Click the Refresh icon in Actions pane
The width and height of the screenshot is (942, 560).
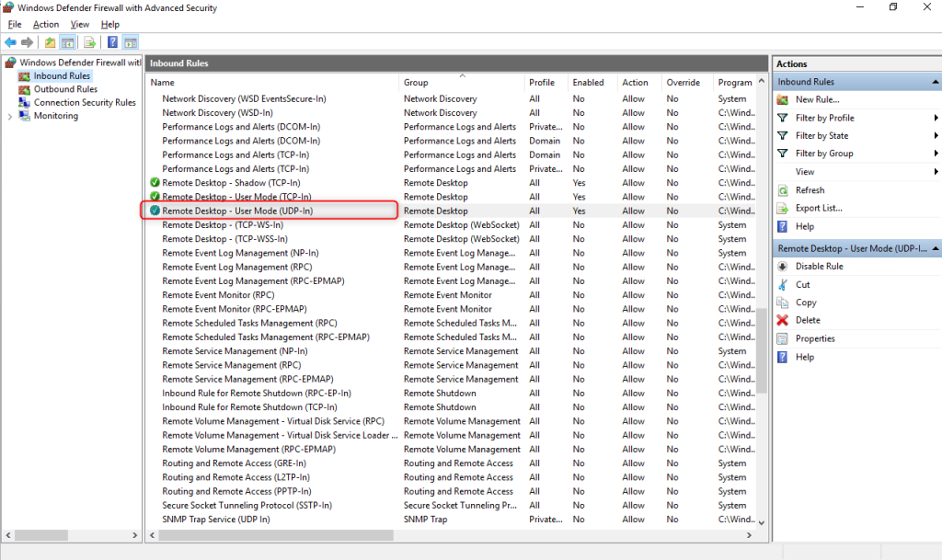[x=783, y=190]
